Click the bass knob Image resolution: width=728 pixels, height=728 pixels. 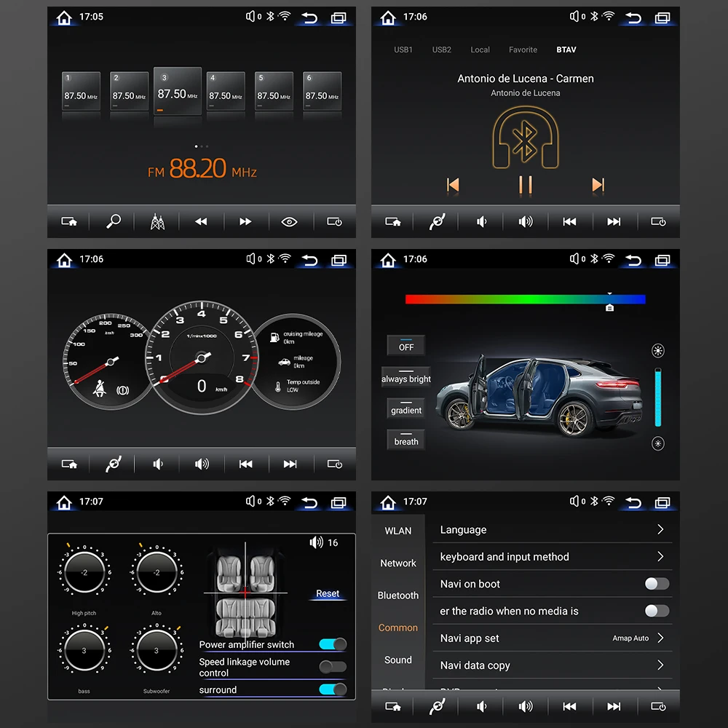pyautogui.click(x=84, y=650)
